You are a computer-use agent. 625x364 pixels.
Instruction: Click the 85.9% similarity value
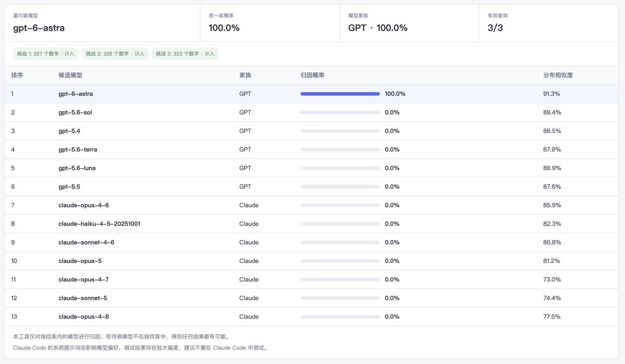click(552, 205)
